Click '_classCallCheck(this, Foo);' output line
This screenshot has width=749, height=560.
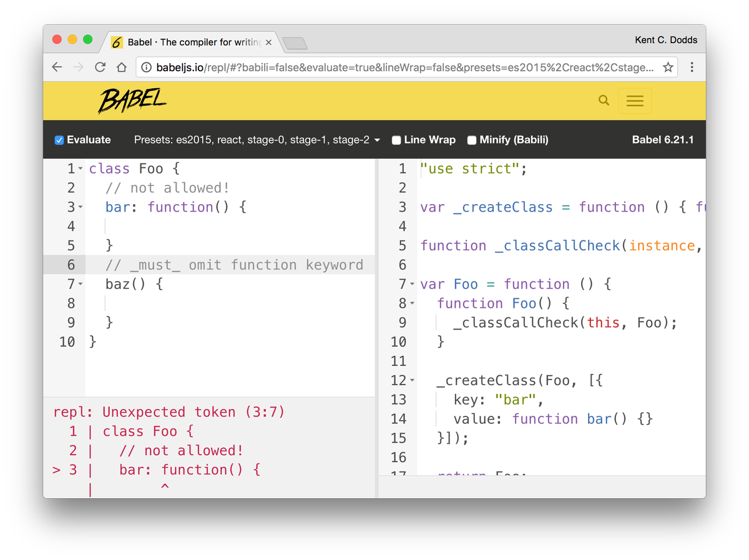click(x=565, y=323)
